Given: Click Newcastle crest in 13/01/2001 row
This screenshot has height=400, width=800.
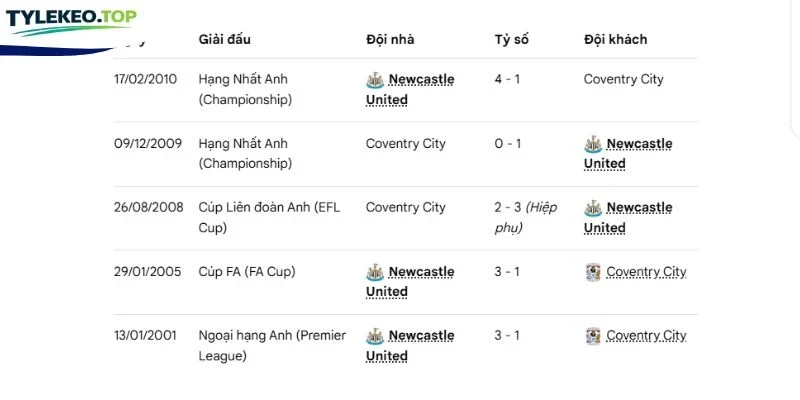Looking at the screenshot, I should click(x=375, y=336).
